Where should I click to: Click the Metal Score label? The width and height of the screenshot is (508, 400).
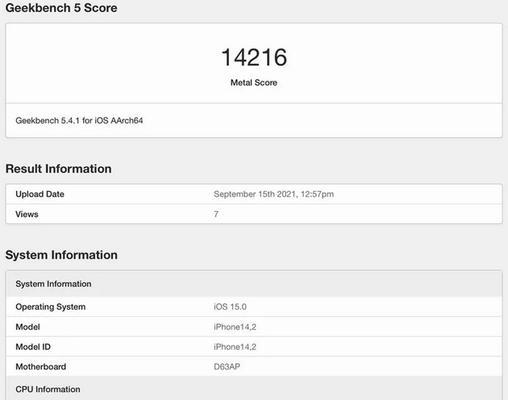(254, 82)
